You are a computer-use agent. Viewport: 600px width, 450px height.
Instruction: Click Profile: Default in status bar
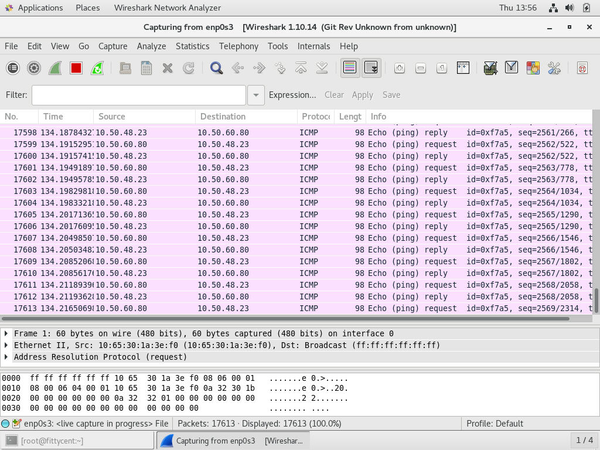coord(494,424)
